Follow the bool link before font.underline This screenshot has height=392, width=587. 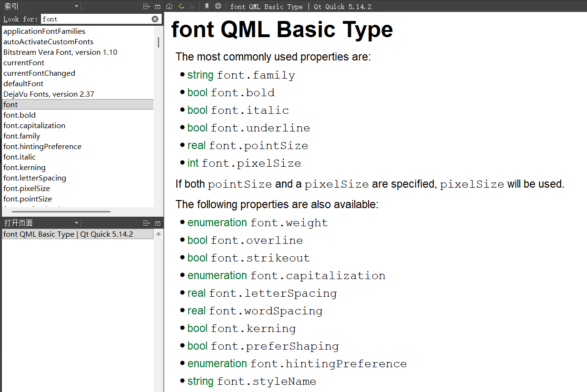197,128
